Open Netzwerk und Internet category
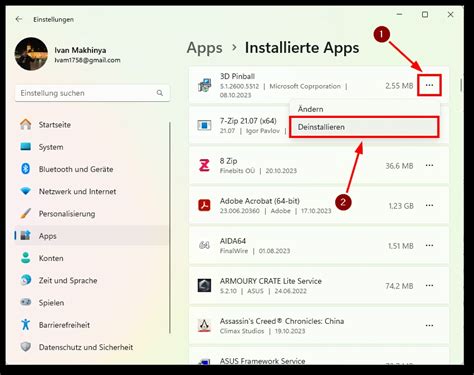 (91, 192)
